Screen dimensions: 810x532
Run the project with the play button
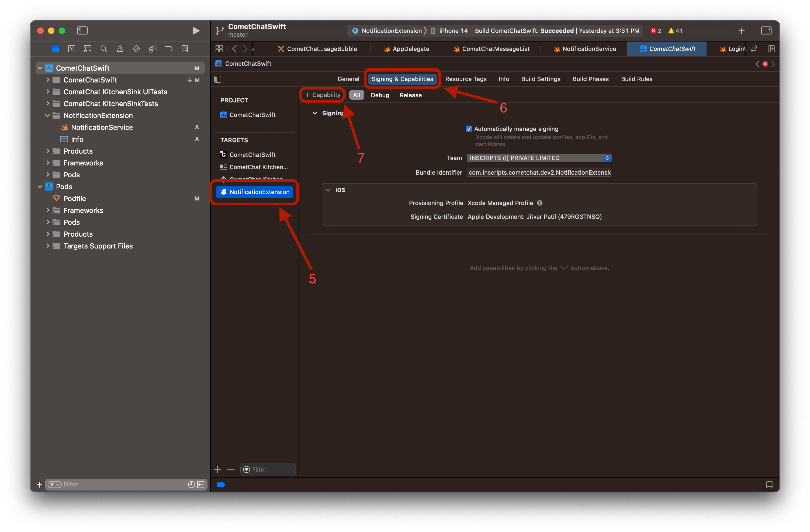click(196, 31)
